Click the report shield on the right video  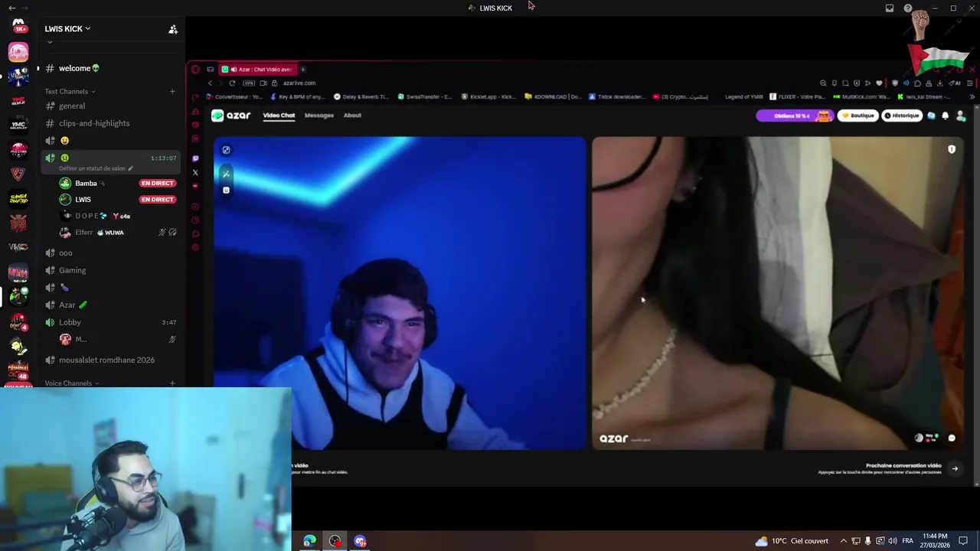tap(952, 149)
